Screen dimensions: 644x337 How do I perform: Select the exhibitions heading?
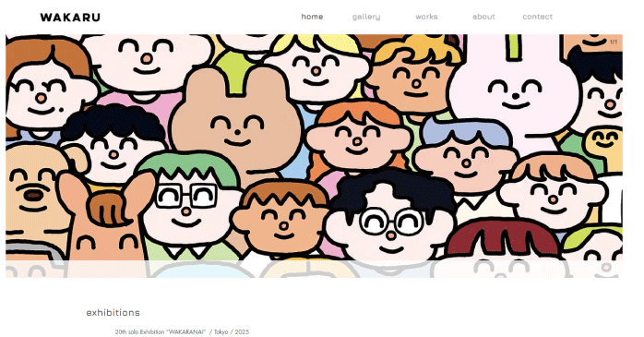[113, 313]
